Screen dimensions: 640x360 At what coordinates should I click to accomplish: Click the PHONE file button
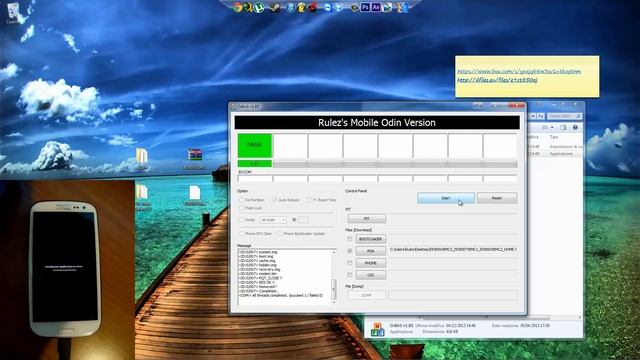pyautogui.click(x=371, y=263)
